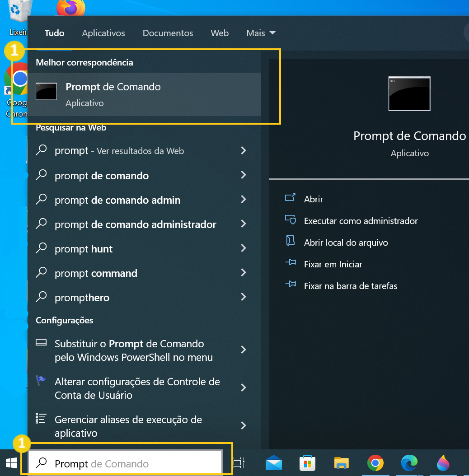Viewport: 469px width, 476px height.
Task: Click Fixar na barra de tarefas
Action: point(351,286)
